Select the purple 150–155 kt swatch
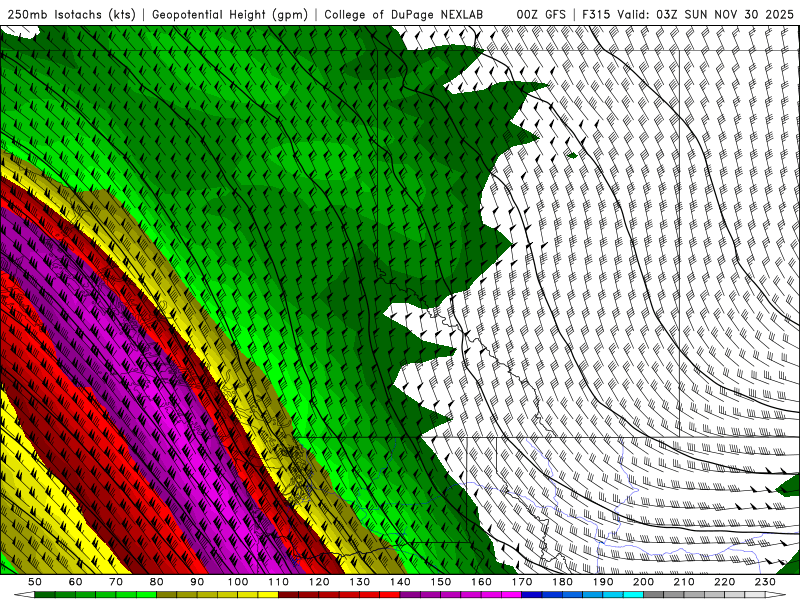 [451, 594]
